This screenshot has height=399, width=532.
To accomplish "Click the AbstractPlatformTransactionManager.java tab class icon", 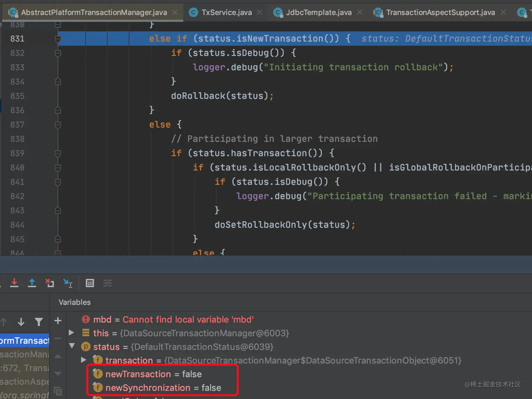I will click(13, 13).
